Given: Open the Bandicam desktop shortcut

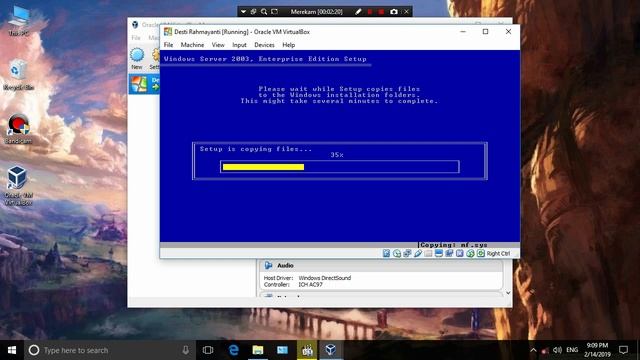Looking at the screenshot, I should pos(18,129).
